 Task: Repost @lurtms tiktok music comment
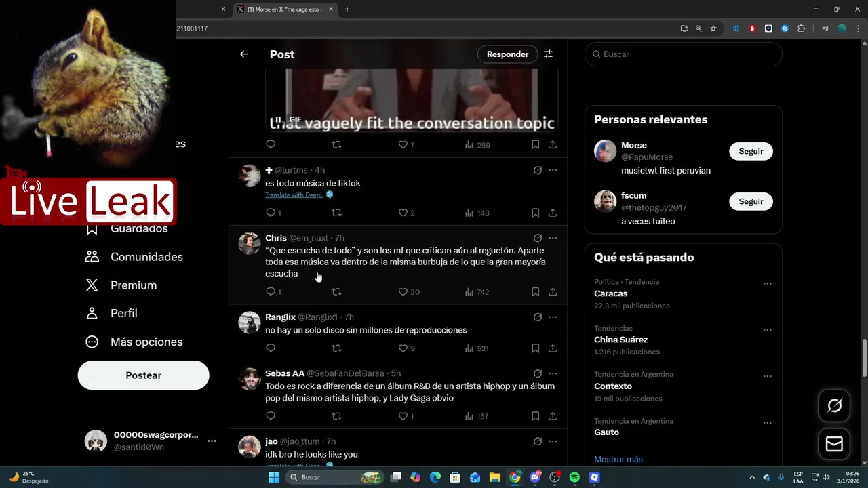[x=336, y=213]
